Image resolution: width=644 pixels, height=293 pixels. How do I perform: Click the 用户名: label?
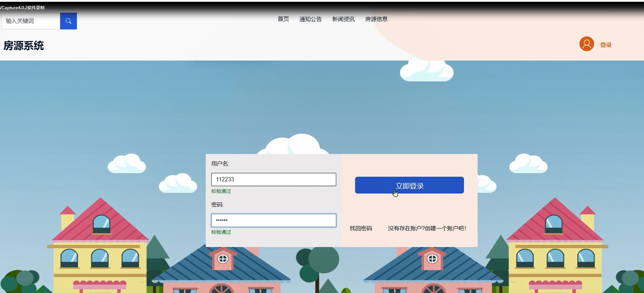[220, 164]
